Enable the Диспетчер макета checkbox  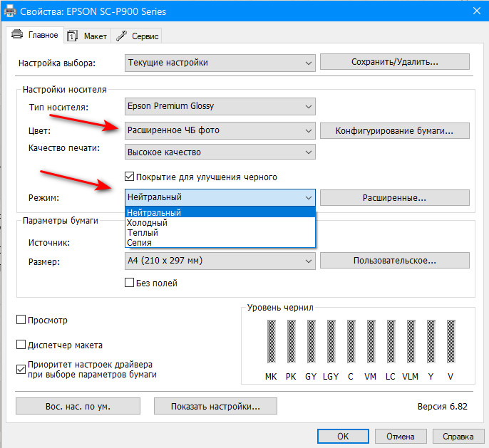click(x=21, y=344)
